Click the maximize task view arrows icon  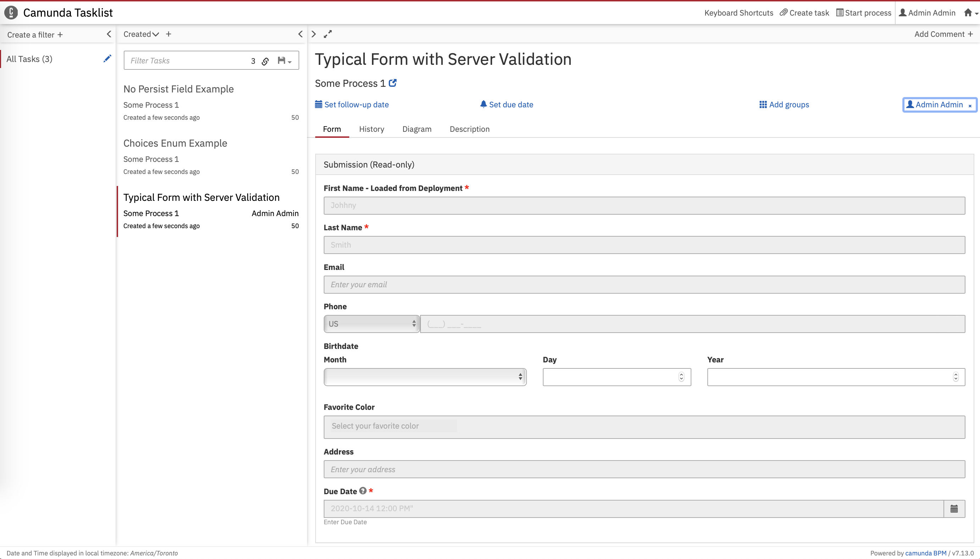(x=328, y=34)
